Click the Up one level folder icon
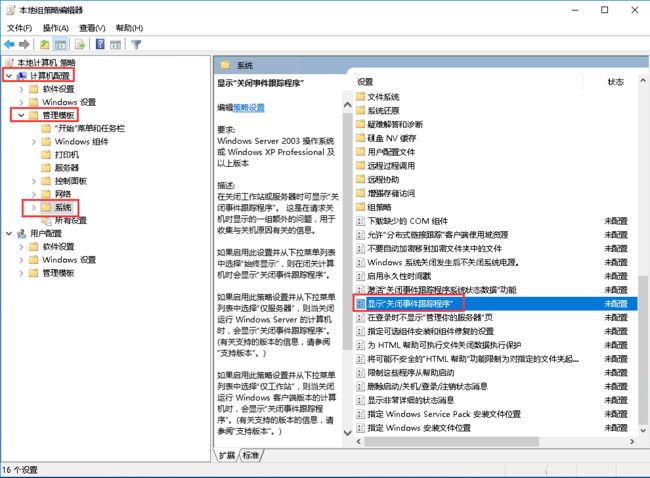Viewport: 650px width, 478px height. click(44, 44)
